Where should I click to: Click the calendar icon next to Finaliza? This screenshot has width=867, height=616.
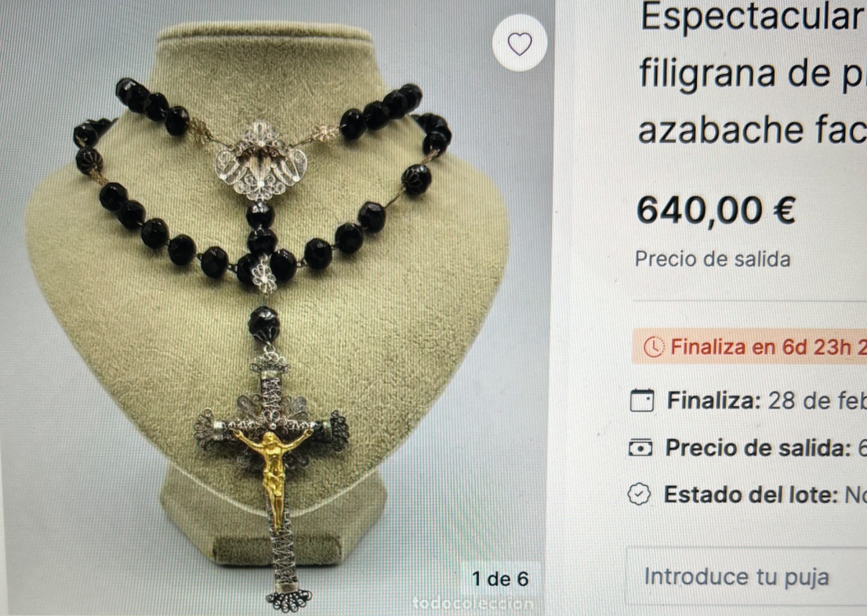pos(642,401)
